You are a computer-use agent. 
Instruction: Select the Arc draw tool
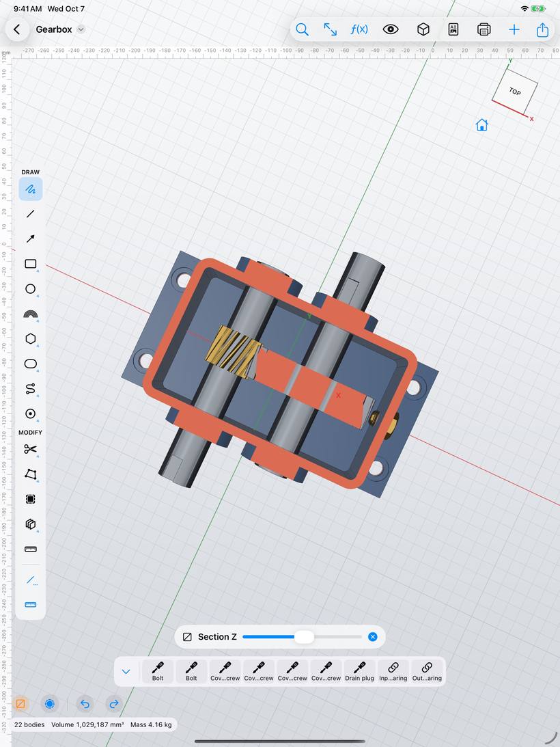(31, 314)
